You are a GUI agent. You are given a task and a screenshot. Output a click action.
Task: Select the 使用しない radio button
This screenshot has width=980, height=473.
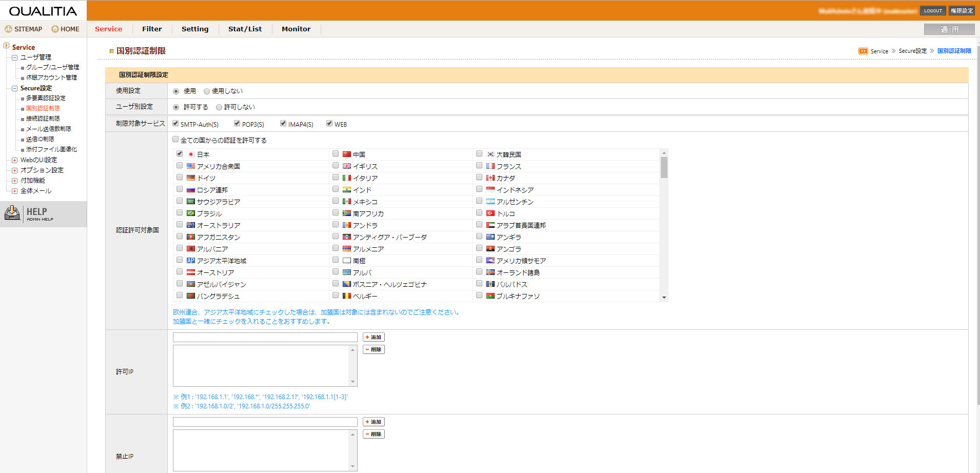pos(207,91)
